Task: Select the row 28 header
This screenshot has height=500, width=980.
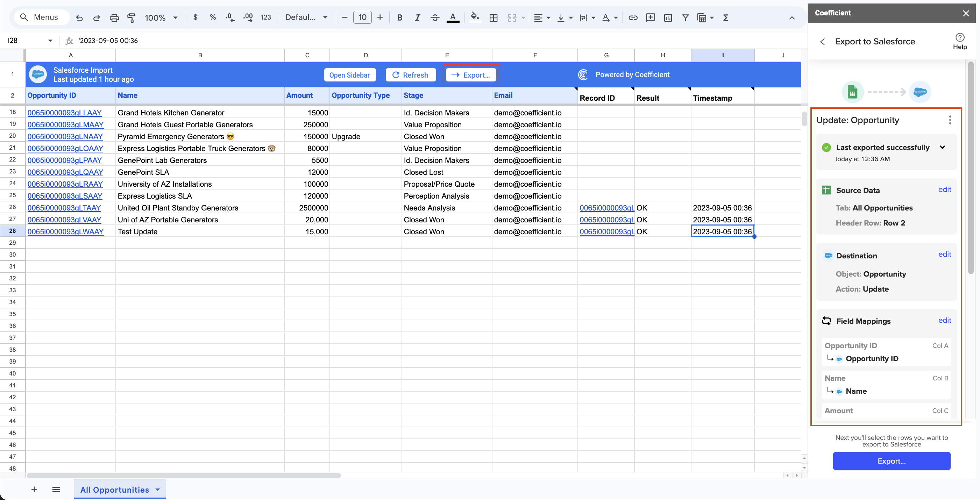Action: click(13, 231)
